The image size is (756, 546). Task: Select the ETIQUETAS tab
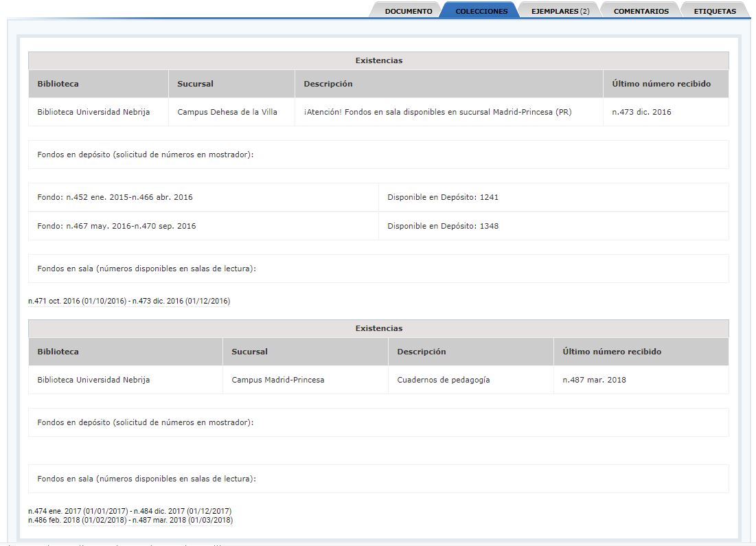coord(714,11)
